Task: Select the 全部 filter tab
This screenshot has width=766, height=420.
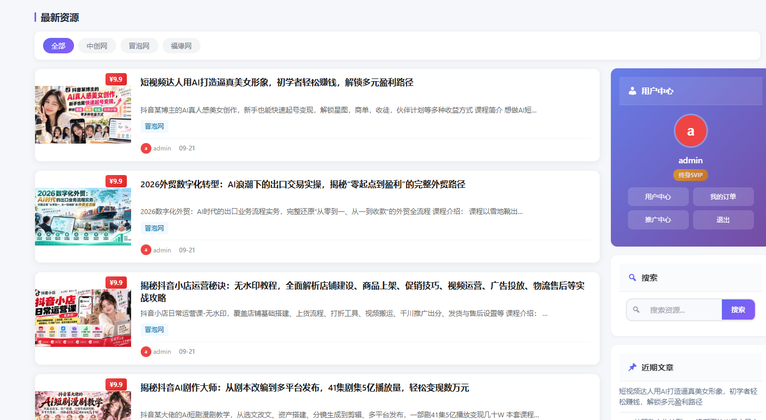Action: point(58,46)
